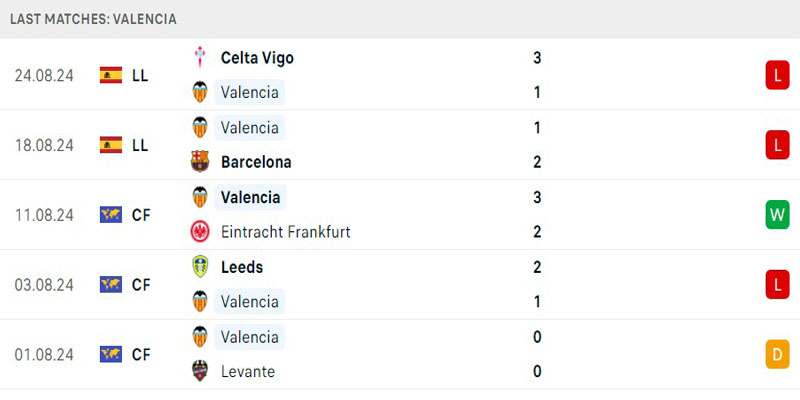
Task: Click the Eintracht Frankfurt crest icon
Action: click(199, 232)
